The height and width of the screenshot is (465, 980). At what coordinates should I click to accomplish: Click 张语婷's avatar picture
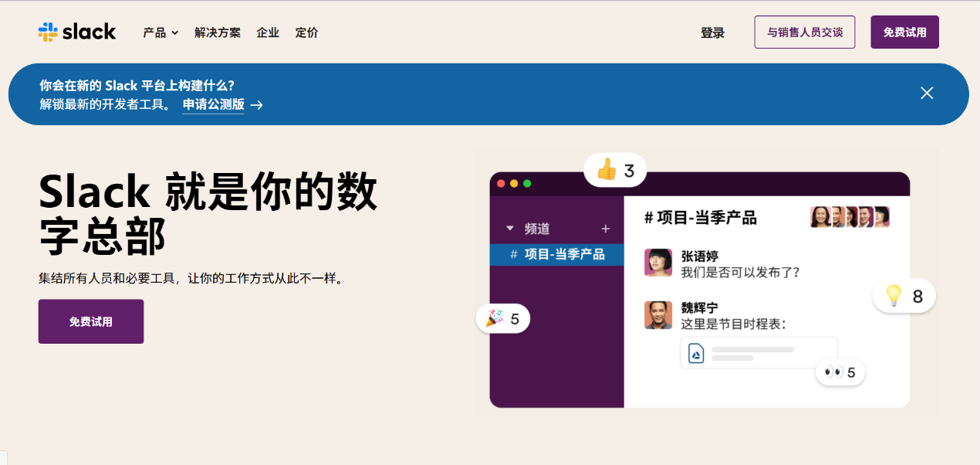click(658, 263)
